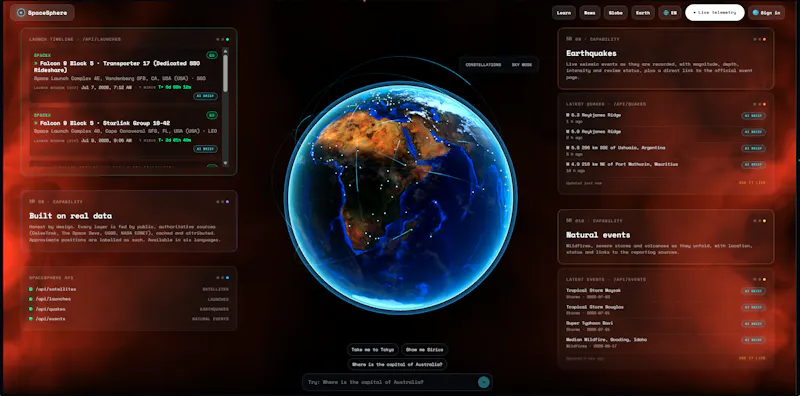Click the GO status badge on Transporter 17
This screenshot has height=396, width=800.
212,55
